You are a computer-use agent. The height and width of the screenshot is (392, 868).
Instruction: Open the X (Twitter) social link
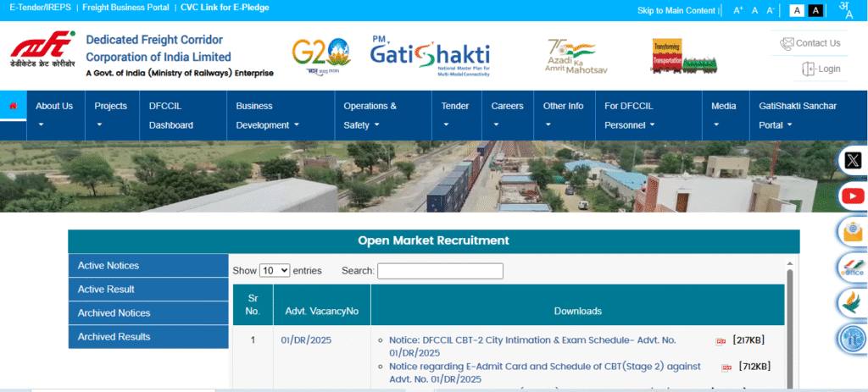[x=852, y=160]
